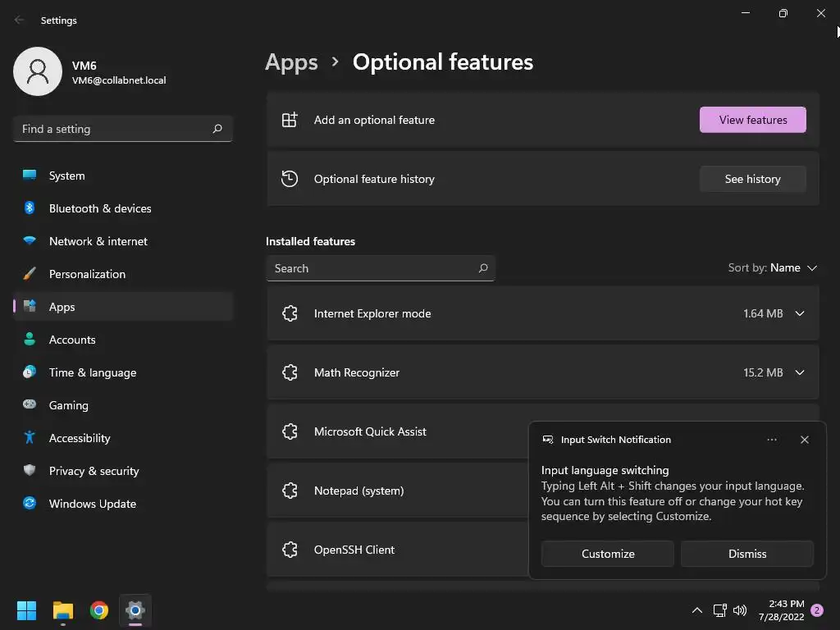Show hidden system tray icons
The width and height of the screenshot is (840, 630).
pyautogui.click(x=697, y=610)
